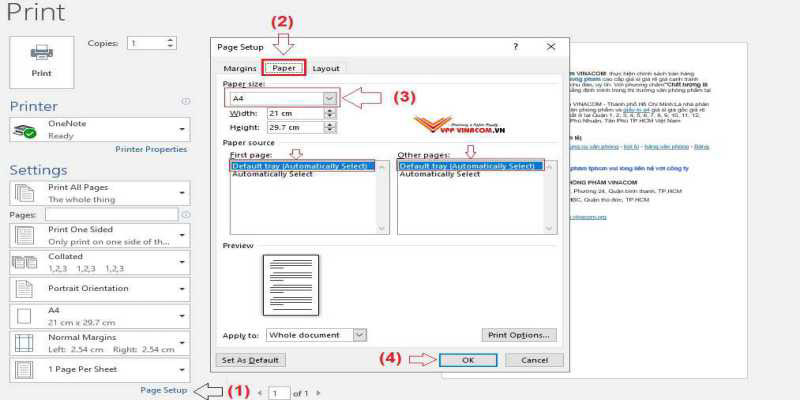800x400 pixels.
Task: Click the previous page arrow in page navigator
Action: pyautogui.click(x=261, y=394)
